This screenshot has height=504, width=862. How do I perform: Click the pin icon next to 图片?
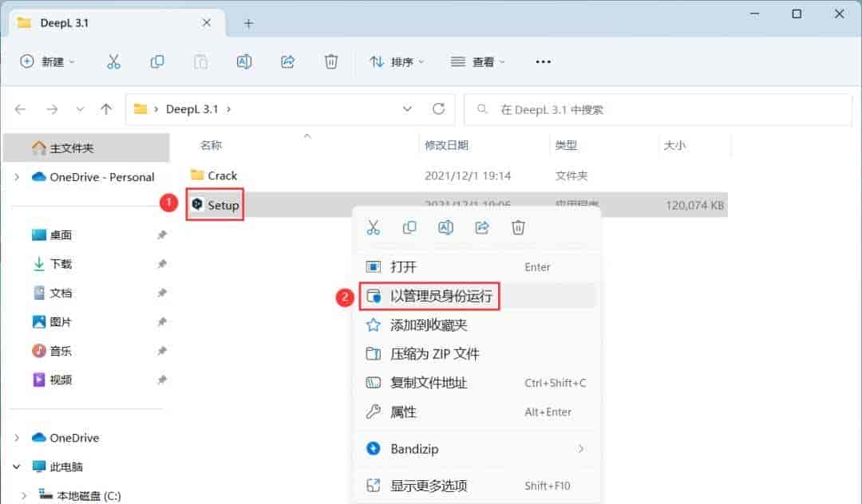pyautogui.click(x=161, y=322)
